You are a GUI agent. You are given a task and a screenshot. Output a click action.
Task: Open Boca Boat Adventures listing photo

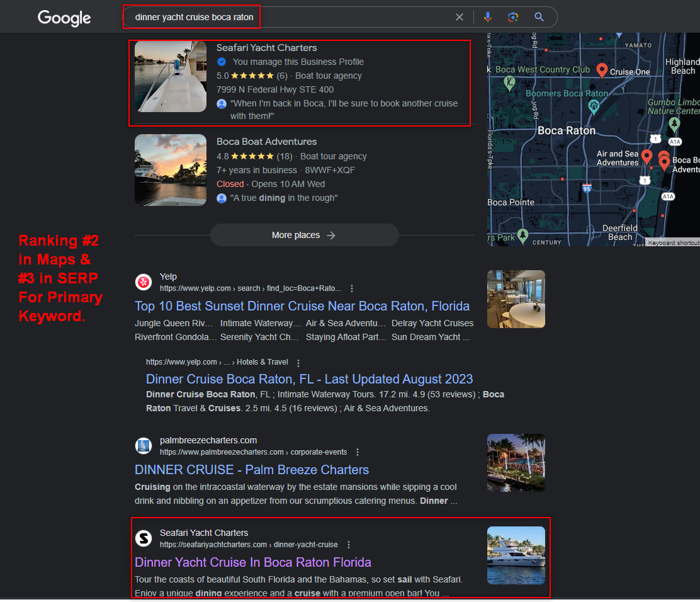[x=171, y=170]
